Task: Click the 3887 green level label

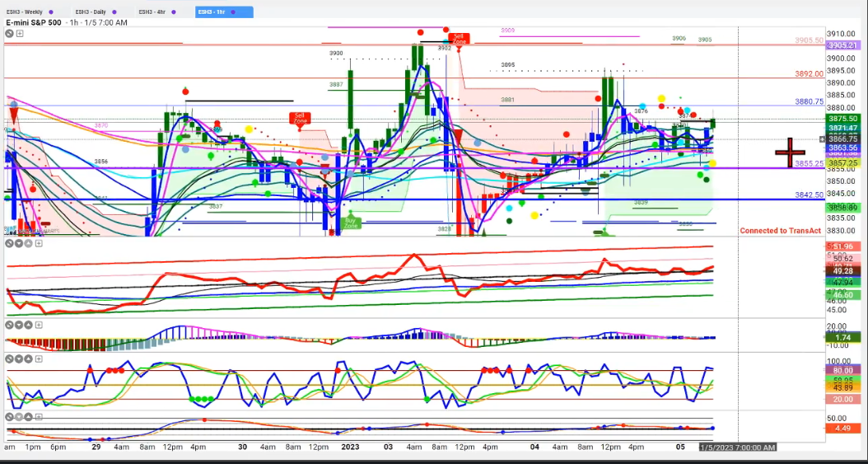Action: 336,85
